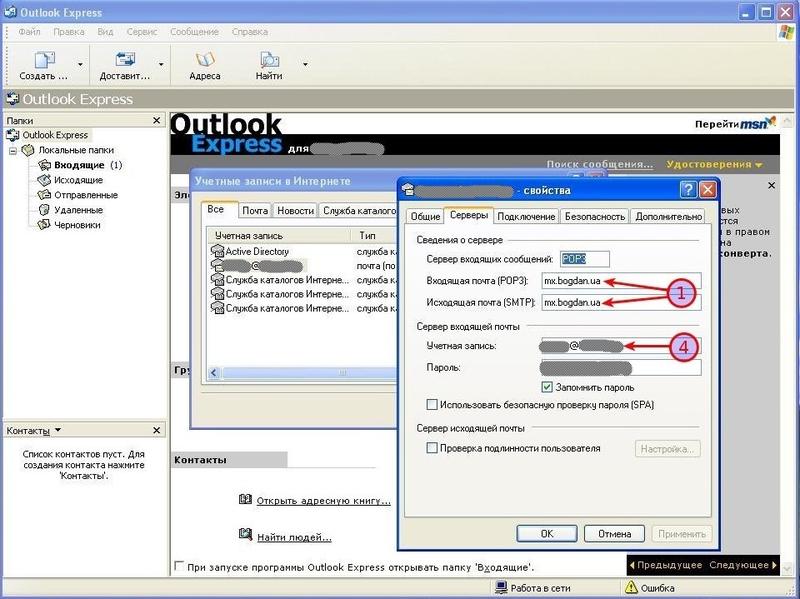
Task: Select the Входящие folder
Action: (x=79, y=165)
